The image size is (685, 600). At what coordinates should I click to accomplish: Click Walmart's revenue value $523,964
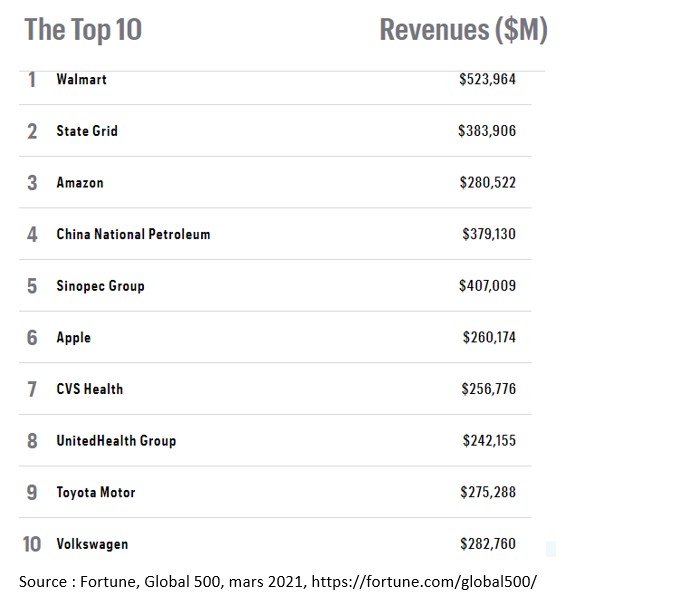pos(487,79)
